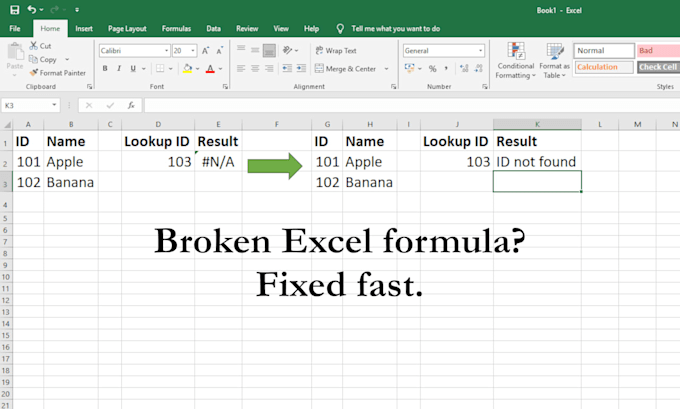Click Comma Style icon
Viewport: 680px width, 409px height.
click(x=446, y=69)
